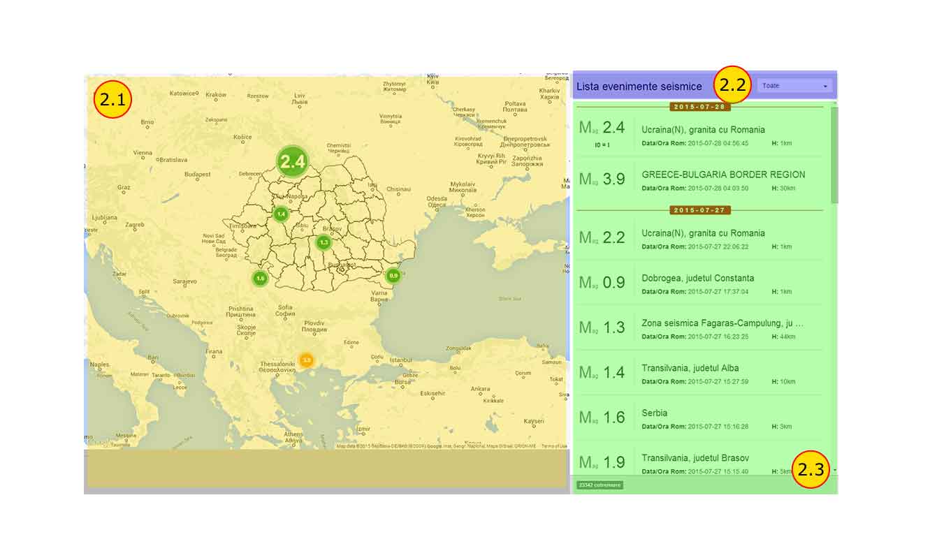The width and height of the screenshot is (930, 560).
Task: Click the event list scrollbar thumb
Action: [834, 154]
